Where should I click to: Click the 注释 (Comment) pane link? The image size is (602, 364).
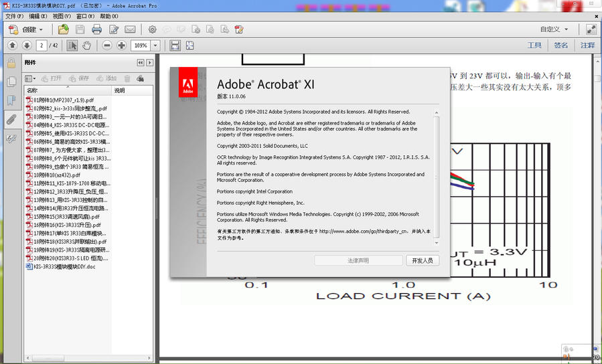pos(587,45)
